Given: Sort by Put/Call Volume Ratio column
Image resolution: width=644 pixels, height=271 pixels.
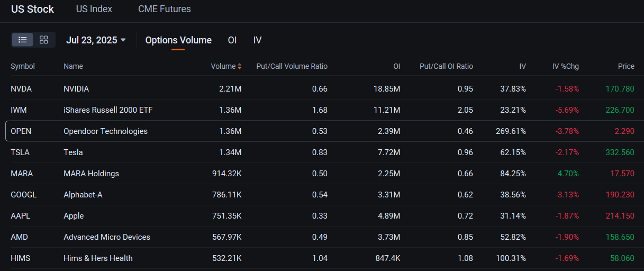Looking at the screenshot, I should 292,66.
